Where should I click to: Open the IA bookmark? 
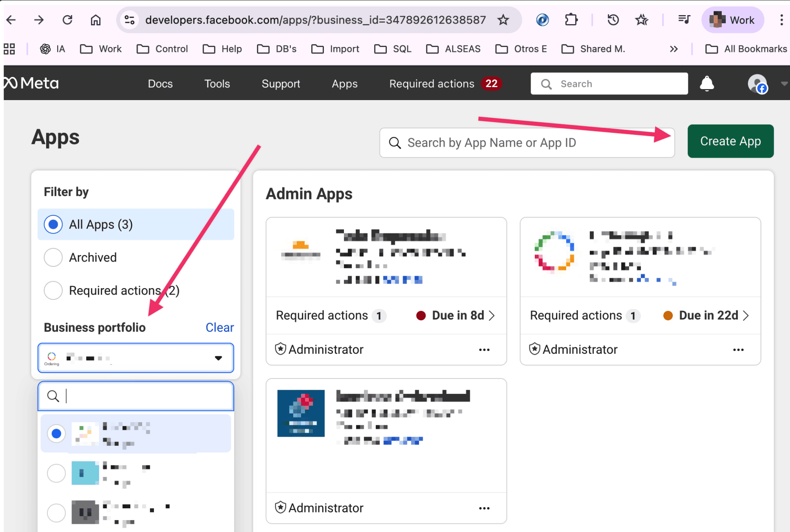(53, 49)
